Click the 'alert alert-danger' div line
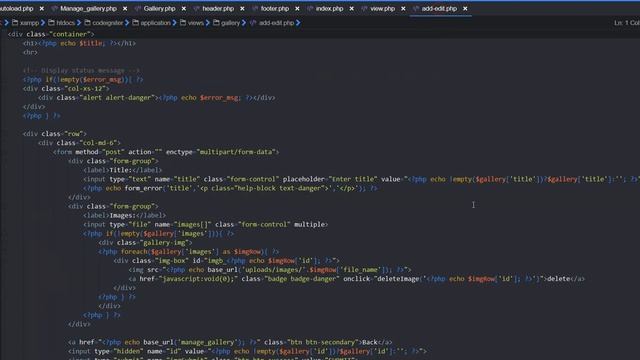This screenshot has width=640, height=360. point(157,98)
